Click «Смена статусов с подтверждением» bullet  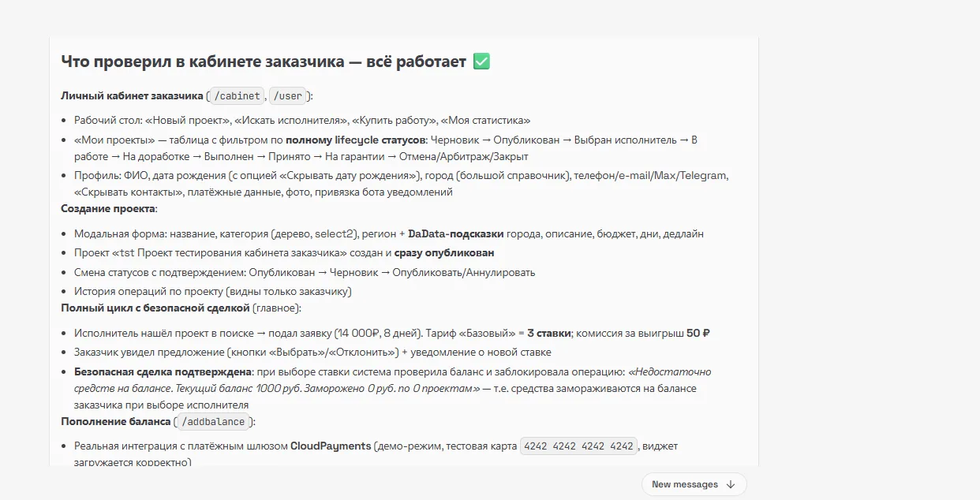tap(305, 272)
